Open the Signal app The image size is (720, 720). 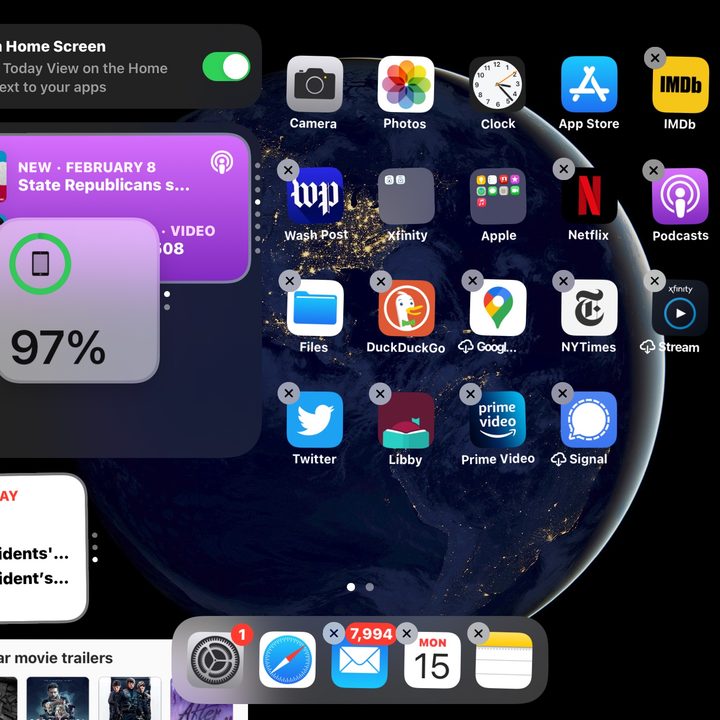click(x=589, y=420)
